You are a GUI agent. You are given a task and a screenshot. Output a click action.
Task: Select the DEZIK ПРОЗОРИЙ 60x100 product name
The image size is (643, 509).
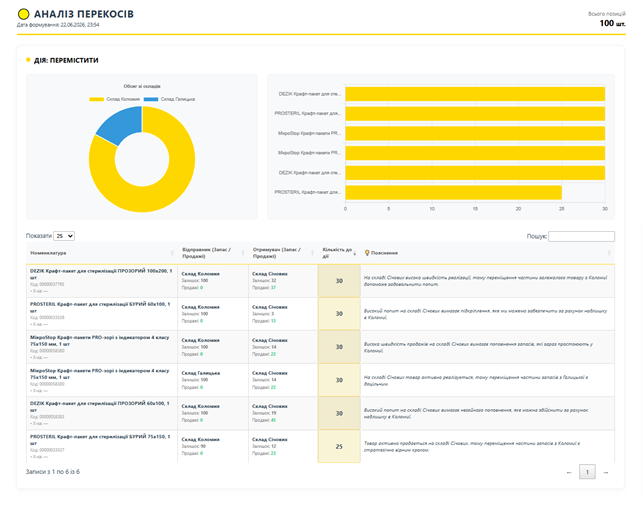coord(100,406)
